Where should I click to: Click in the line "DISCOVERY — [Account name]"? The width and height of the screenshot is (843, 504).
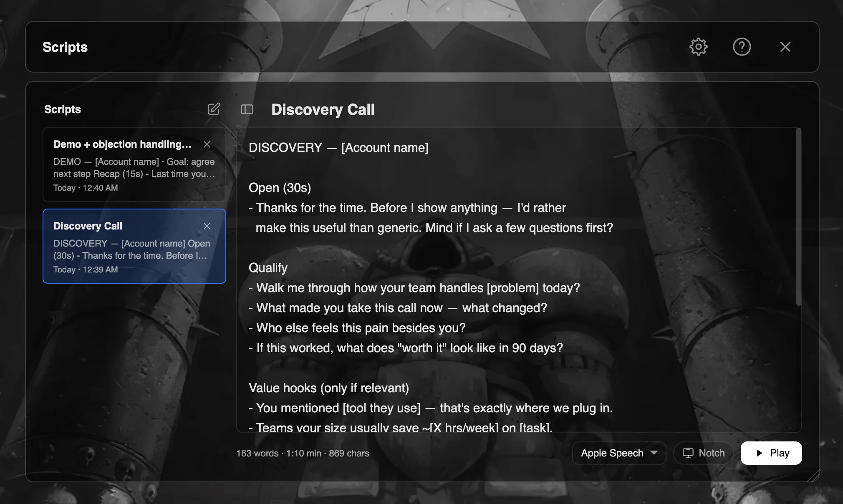pyautogui.click(x=338, y=148)
